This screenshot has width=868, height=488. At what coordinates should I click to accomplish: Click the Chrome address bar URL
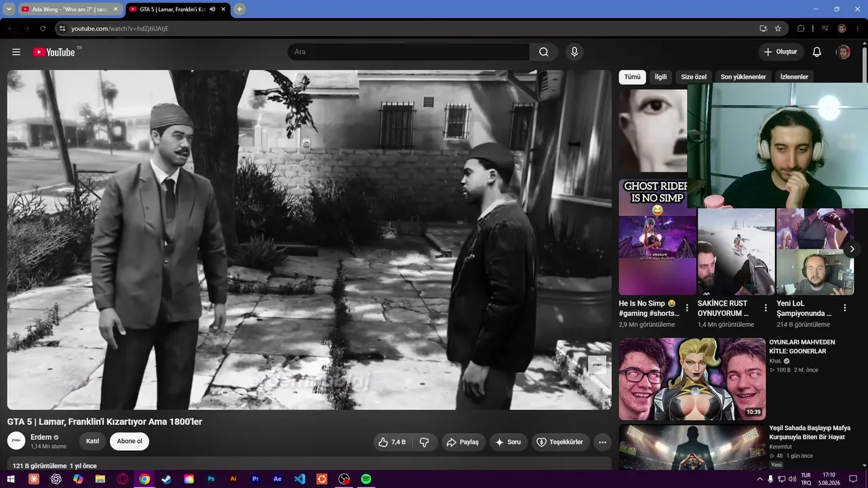[119, 28]
